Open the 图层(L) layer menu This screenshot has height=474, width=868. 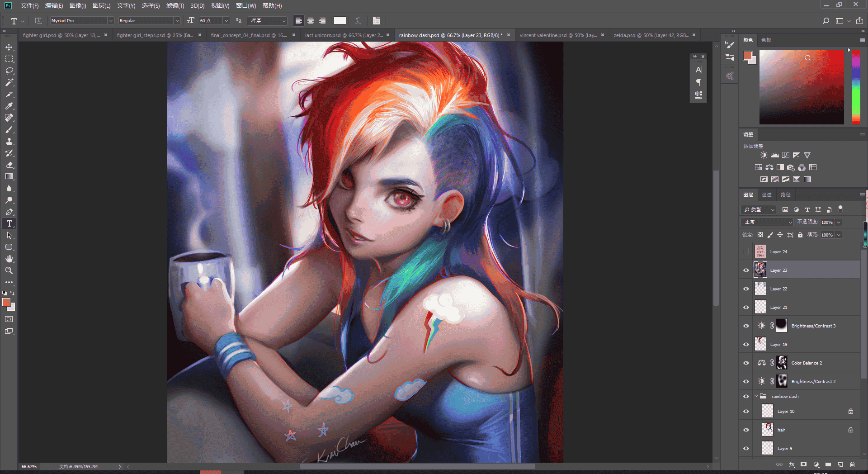pos(101,5)
